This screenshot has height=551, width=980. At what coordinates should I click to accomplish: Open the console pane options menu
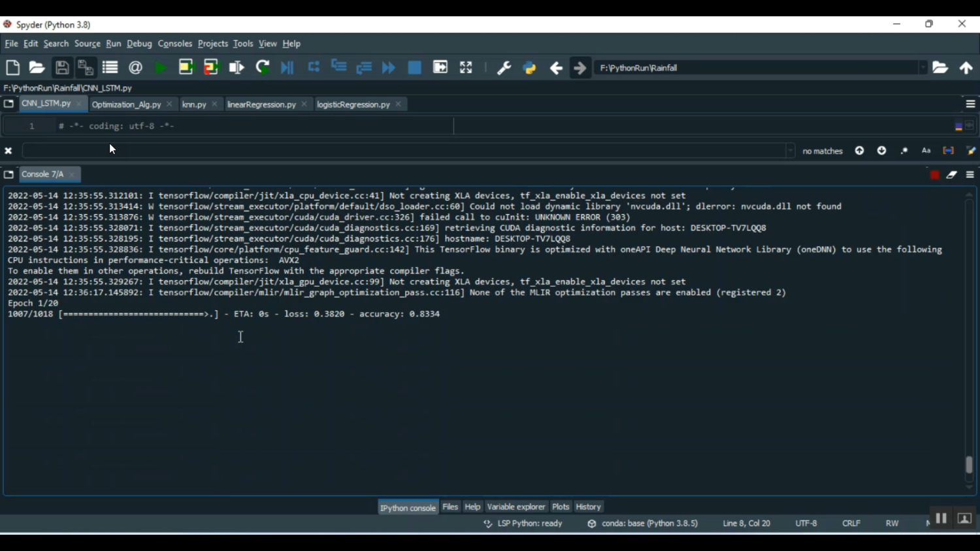[x=970, y=175]
